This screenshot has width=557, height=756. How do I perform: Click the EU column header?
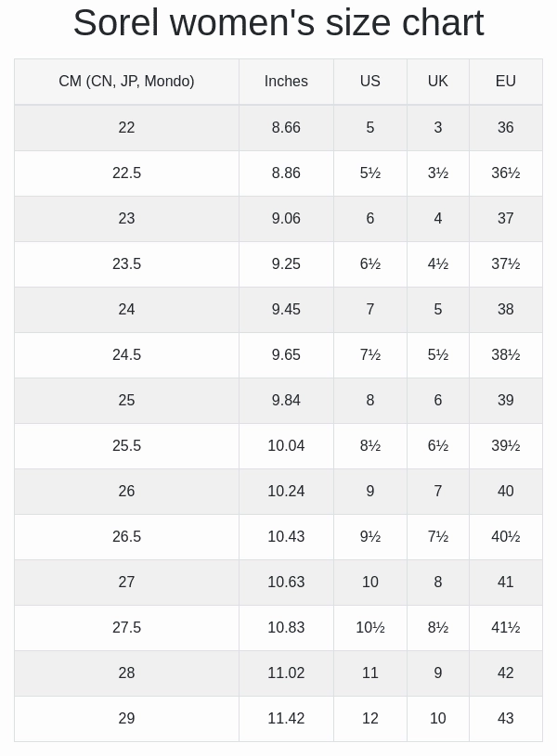[505, 82]
